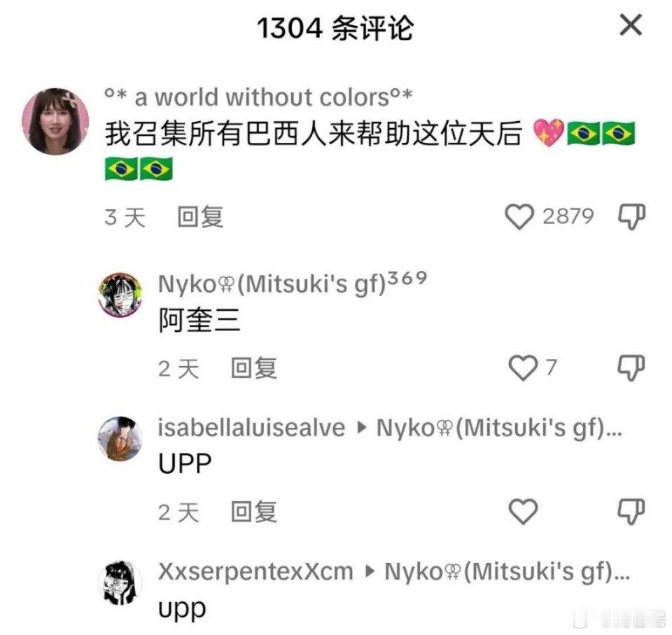Dislike isabellaluisealve's UPP reply

click(x=631, y=512)
